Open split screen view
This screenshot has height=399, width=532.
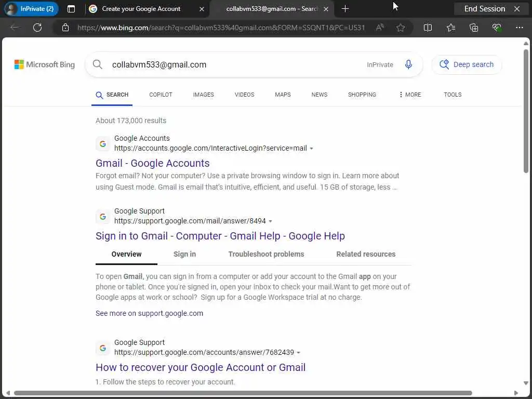(428, 28)
